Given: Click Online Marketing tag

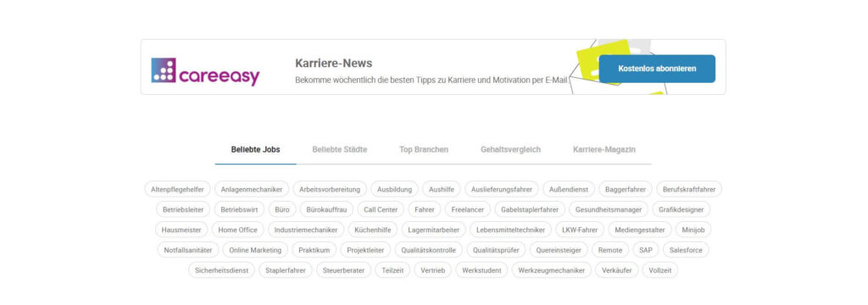Looking at the screenshot, I should pyautogui.click(x=255, y=250).
